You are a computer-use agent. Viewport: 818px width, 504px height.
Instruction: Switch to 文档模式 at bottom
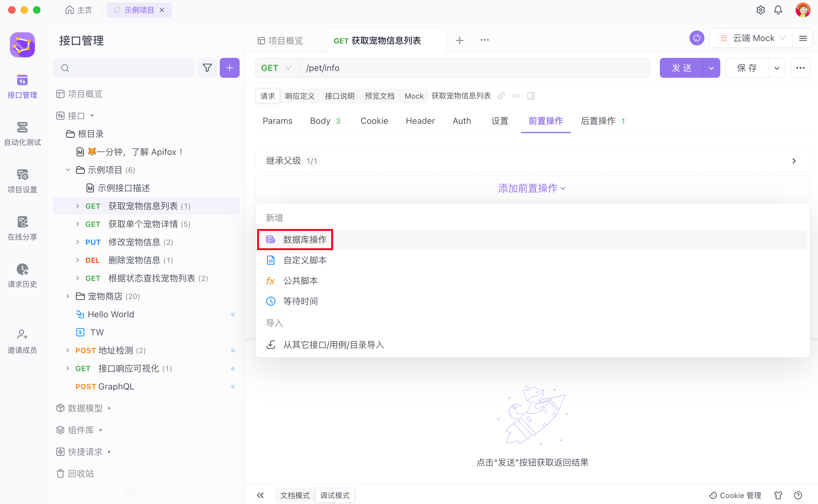click(295, 495)
